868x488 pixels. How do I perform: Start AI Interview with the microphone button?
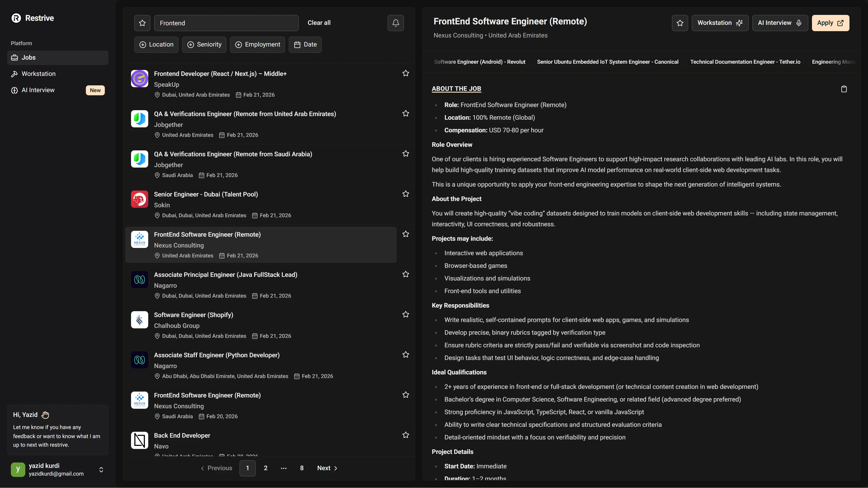[780, 23]
